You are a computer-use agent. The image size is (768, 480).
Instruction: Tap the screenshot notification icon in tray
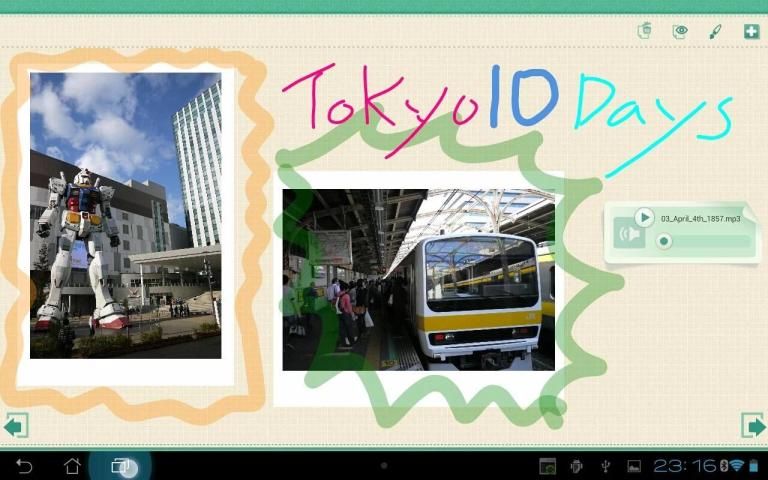tap(547, 466)
